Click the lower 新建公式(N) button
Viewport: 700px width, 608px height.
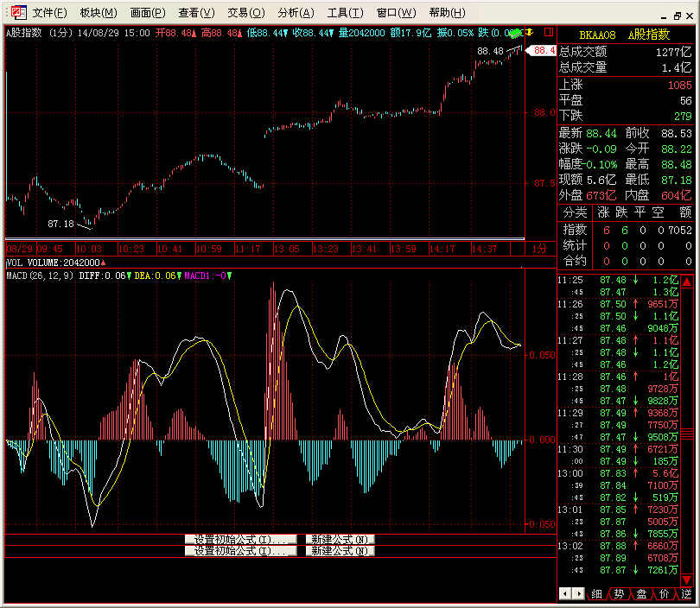point(340,551)
